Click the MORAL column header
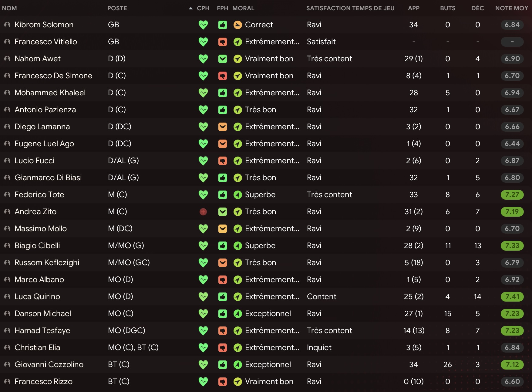This screenshot has width=532, height=392. coord(243,8)
